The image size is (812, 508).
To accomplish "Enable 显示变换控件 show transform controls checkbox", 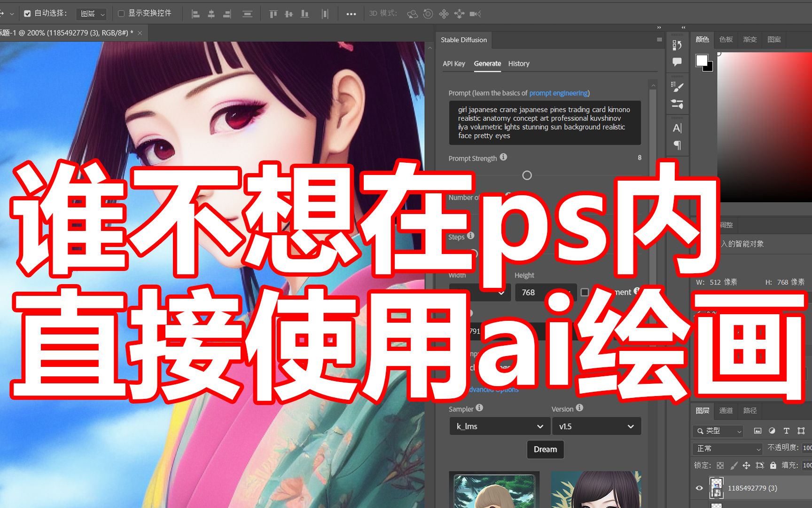I will coord(121,14).
